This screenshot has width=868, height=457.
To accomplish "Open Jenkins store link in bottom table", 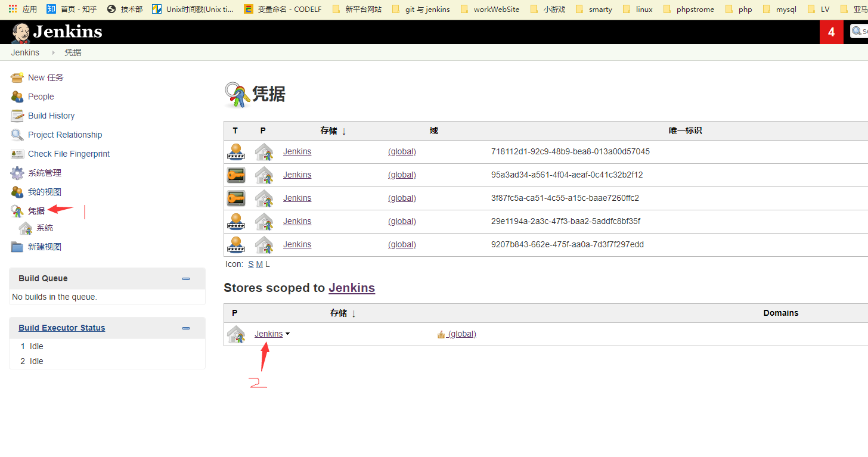I will click(268, 334).
